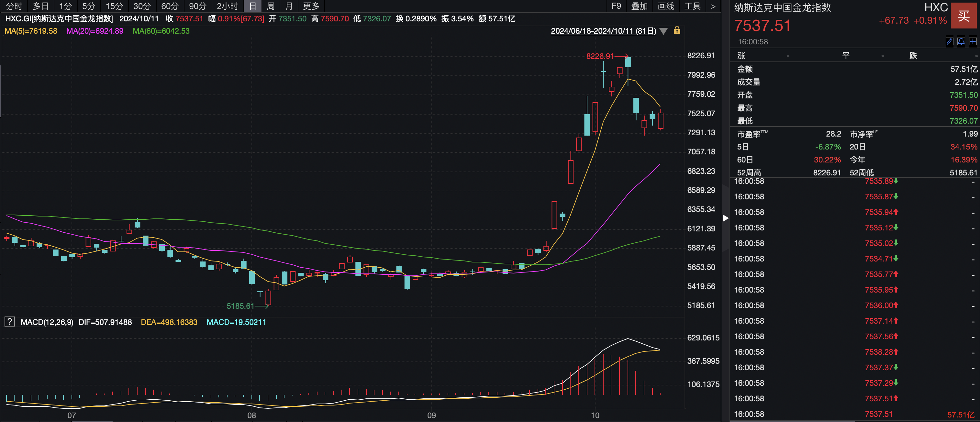The height and width of the screenshot is (422, 980).
Task: Toggle the yellow date-range lock icon
Action: pos(677,31)
